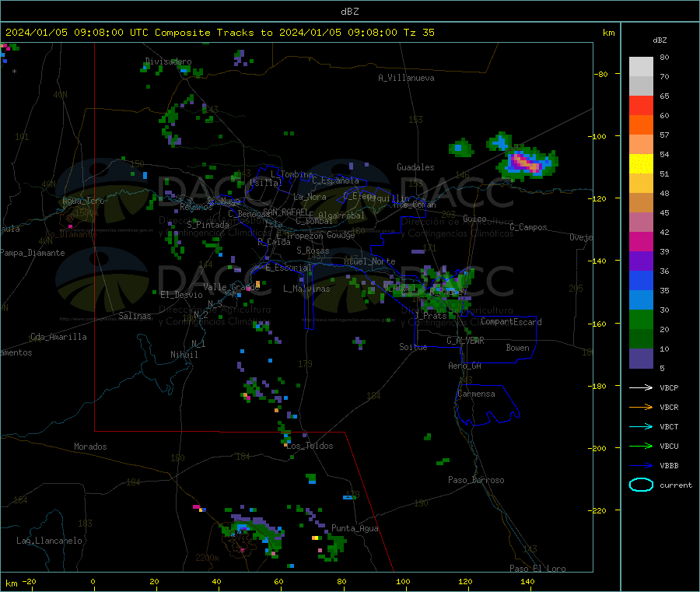Click the cyan VBCT arrow legend icon
The image size is (700, 592).
(x=641, y=426)
